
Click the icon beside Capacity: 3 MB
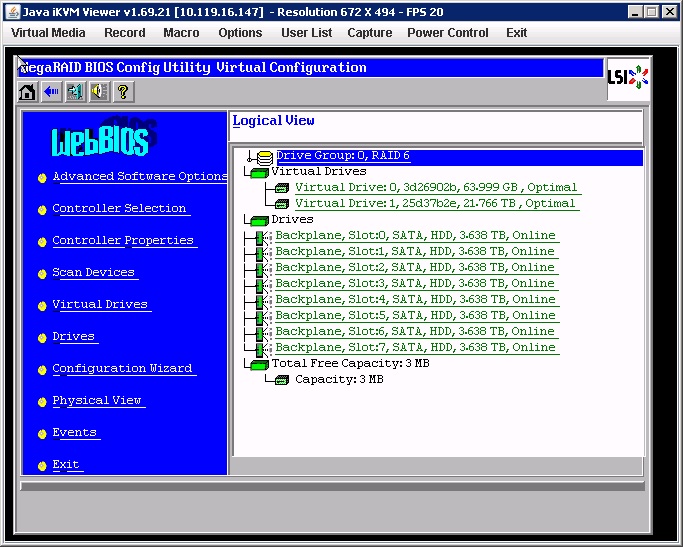click(282, 381)
